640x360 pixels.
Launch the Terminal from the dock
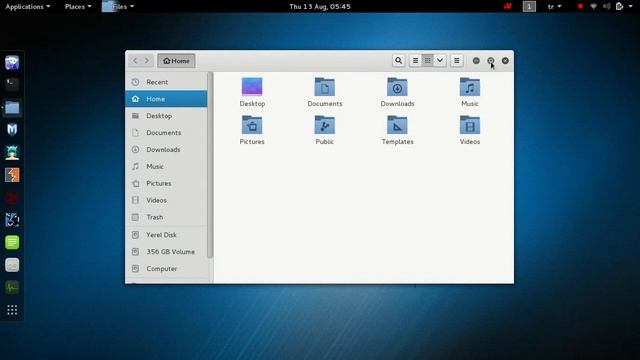[x=12, y=84]
